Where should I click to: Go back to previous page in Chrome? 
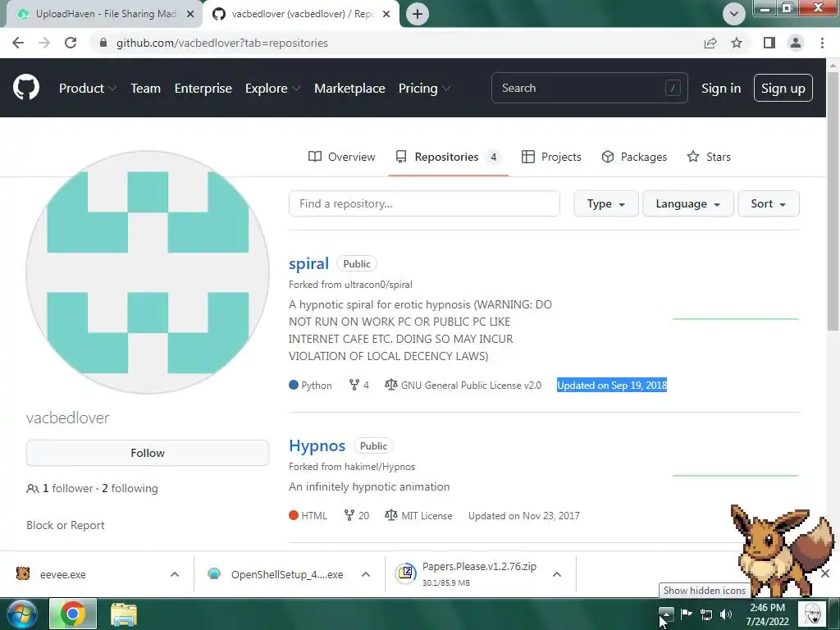tap(18, 43)
